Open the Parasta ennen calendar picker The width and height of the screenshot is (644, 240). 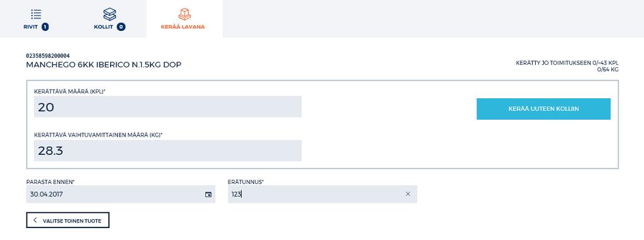click(x=208, y=195)
